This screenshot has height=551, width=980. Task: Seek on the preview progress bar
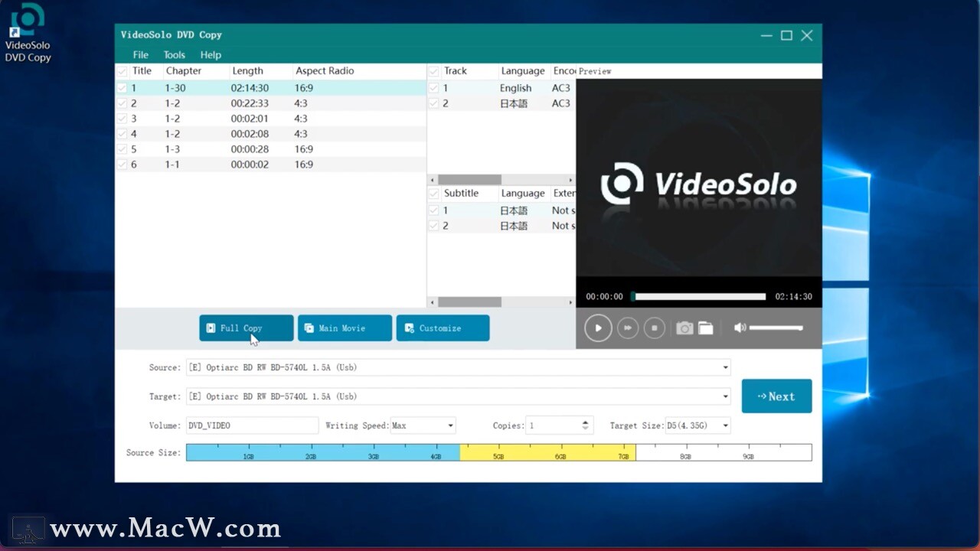(x=698, y=296)
